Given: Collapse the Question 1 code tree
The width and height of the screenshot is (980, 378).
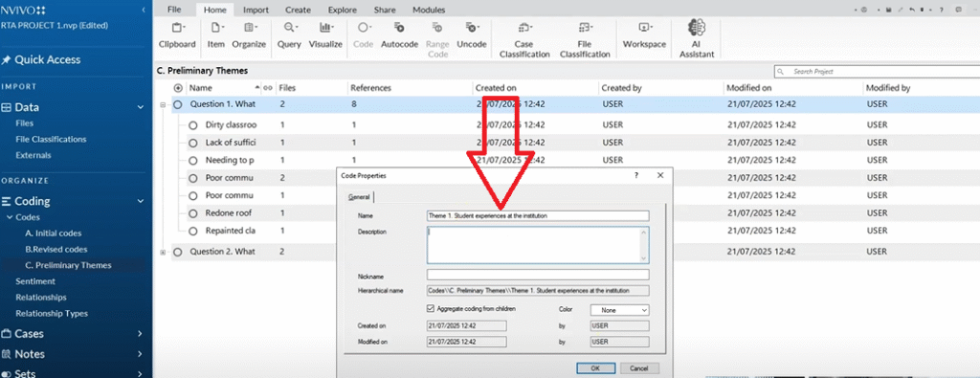Looking at the screenshot, I should tap(163, 105).
